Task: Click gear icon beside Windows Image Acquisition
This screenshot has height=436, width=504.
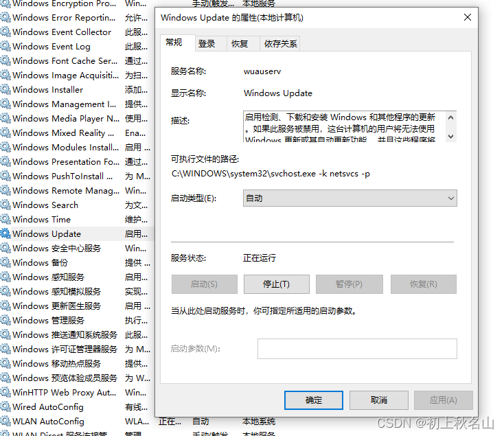Action: (5, 75)
